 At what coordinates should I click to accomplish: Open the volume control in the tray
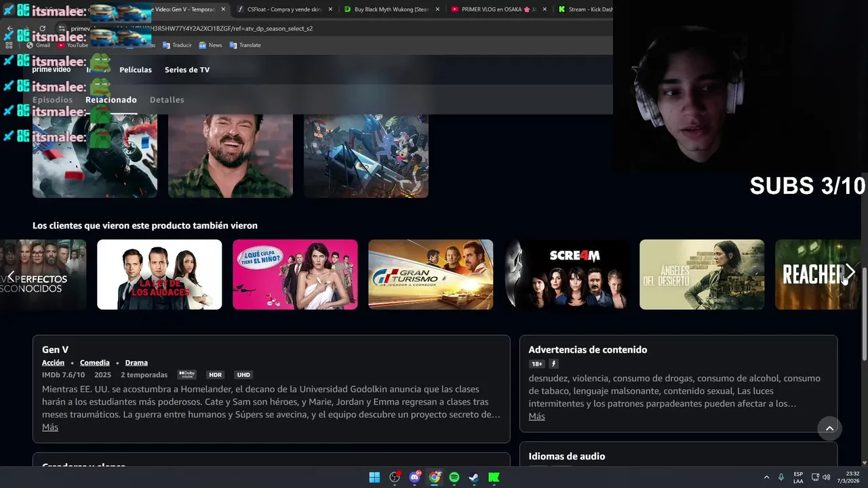[827, 477]
